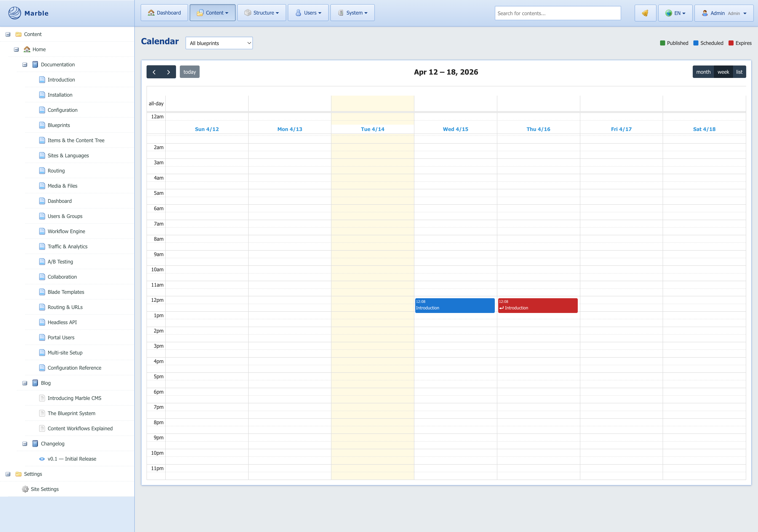Go to next week with right arrow
The width and height of the screenshot is (758, 532).
[x=168, y=72]
